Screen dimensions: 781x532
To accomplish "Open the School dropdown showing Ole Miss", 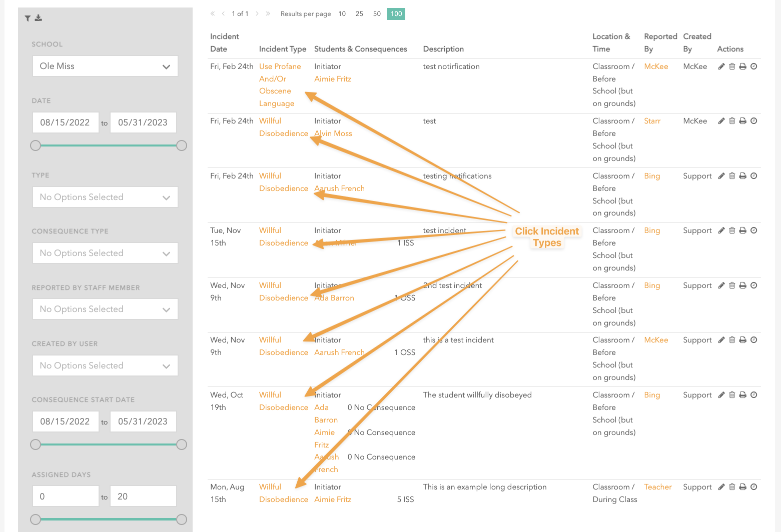I will point(105,66).
